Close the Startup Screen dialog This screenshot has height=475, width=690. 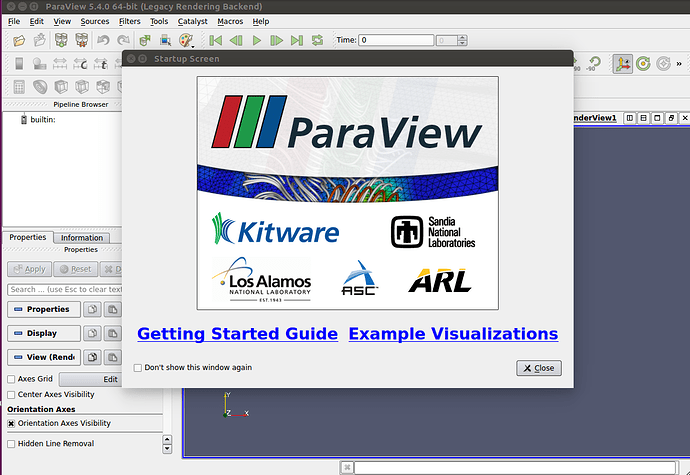click(539, 368)
